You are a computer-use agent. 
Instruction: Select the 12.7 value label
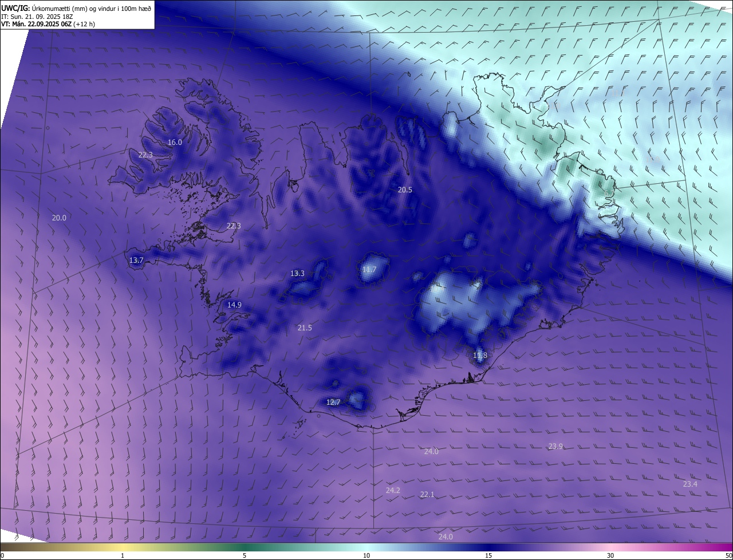point(333,402)
